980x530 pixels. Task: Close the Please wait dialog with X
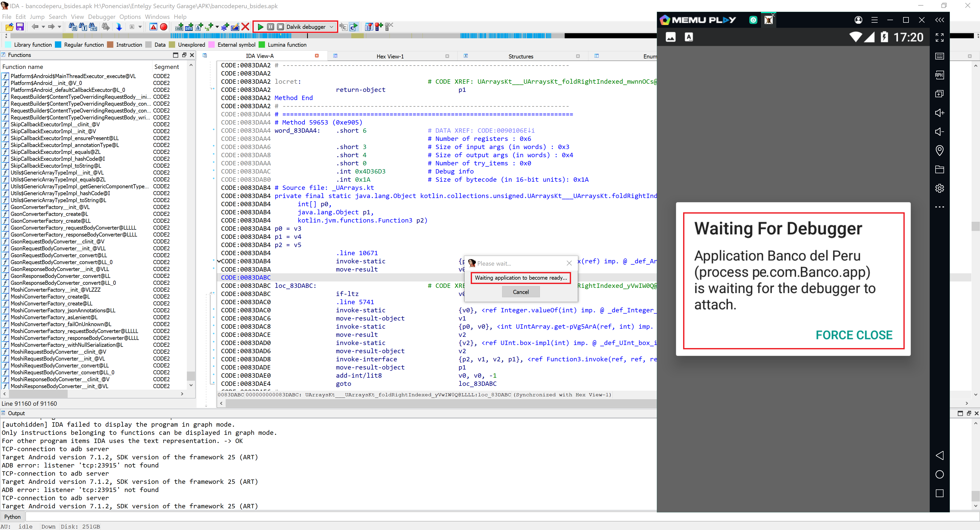pyautogui.click(x=569, y=263)
